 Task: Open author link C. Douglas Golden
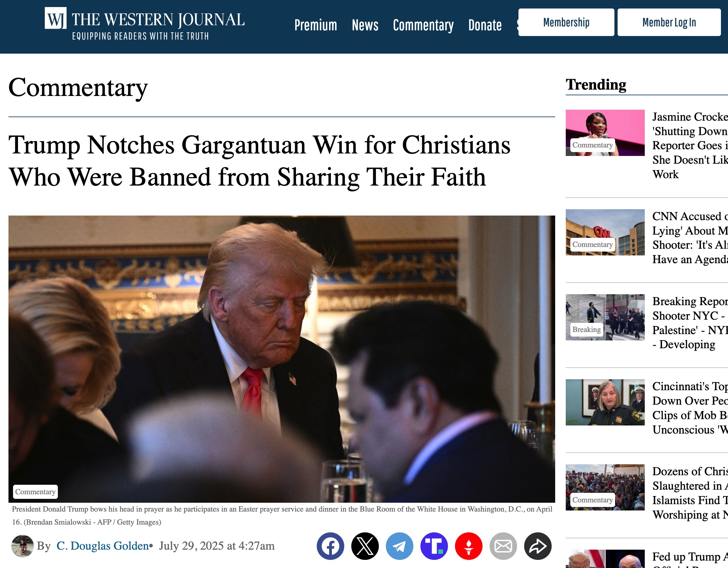pyautogui.click(x=103, y=546)
